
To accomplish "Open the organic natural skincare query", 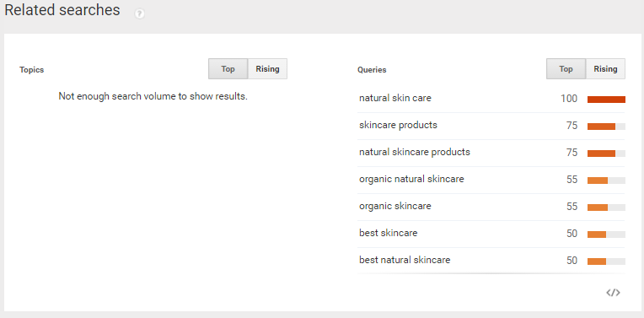I will point(411,179).
